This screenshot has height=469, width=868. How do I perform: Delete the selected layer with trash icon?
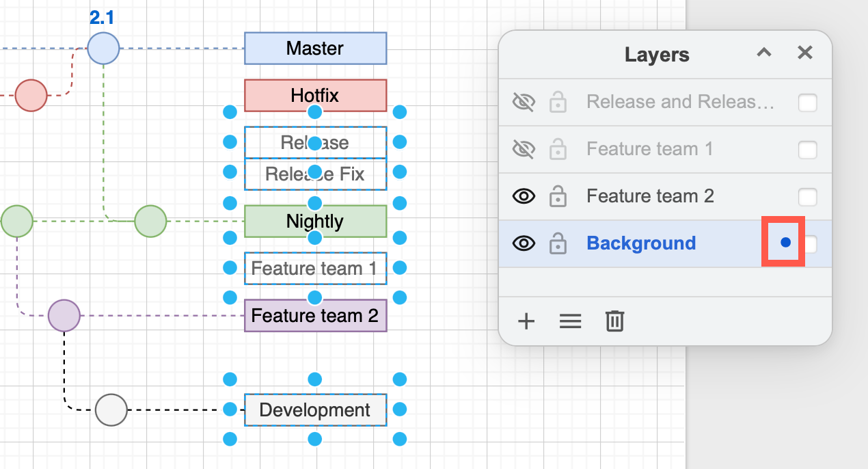[x=614, y=321]
